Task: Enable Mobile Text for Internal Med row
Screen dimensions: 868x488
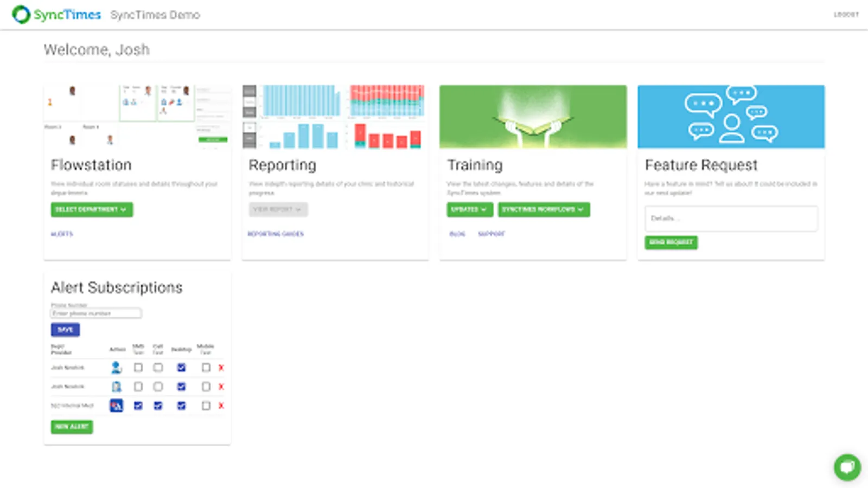Action: (x=206, y=406)
